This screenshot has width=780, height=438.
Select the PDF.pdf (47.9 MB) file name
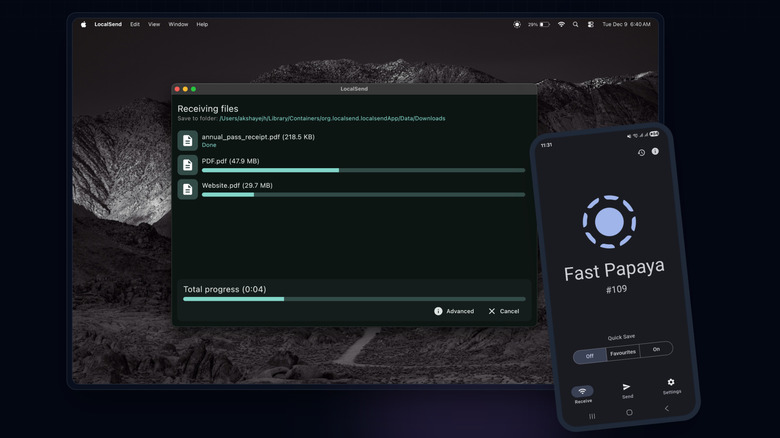[x=230, y=161]
